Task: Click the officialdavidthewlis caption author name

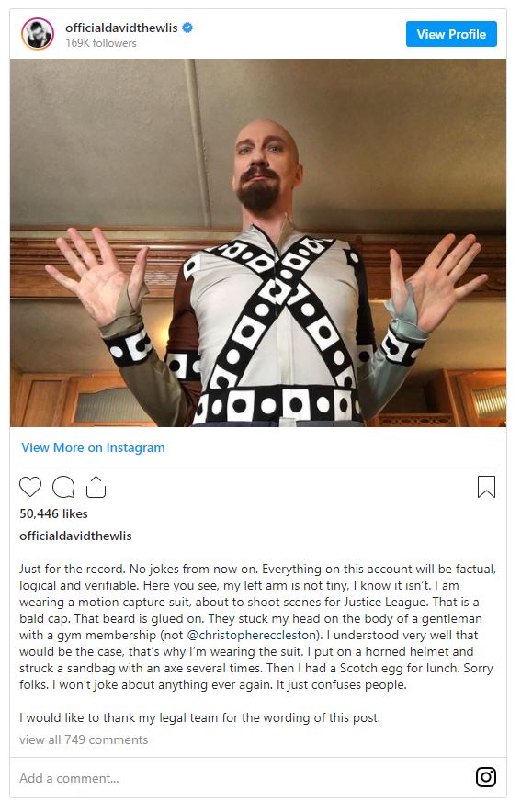Action: [75, 536]
